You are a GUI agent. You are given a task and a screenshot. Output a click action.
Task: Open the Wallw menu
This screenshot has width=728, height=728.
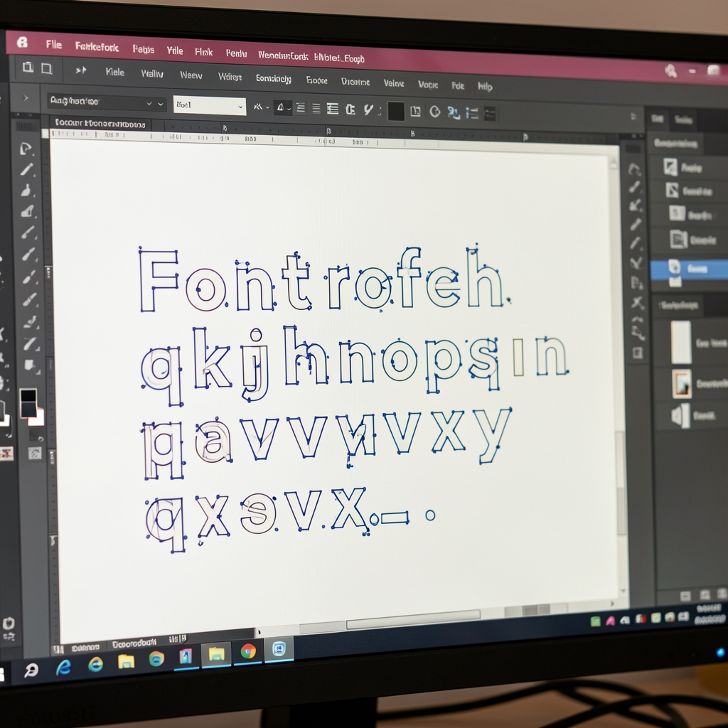(x=152, y=73)
